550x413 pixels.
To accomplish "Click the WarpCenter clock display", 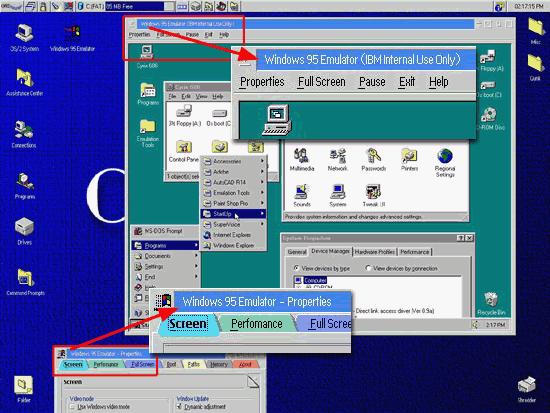I will click(529, 6).
